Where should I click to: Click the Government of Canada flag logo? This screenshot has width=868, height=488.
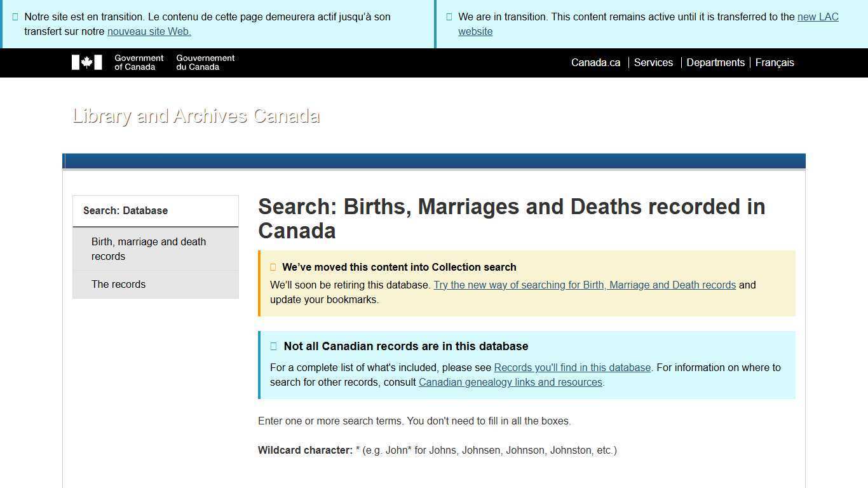click(86, 62)
